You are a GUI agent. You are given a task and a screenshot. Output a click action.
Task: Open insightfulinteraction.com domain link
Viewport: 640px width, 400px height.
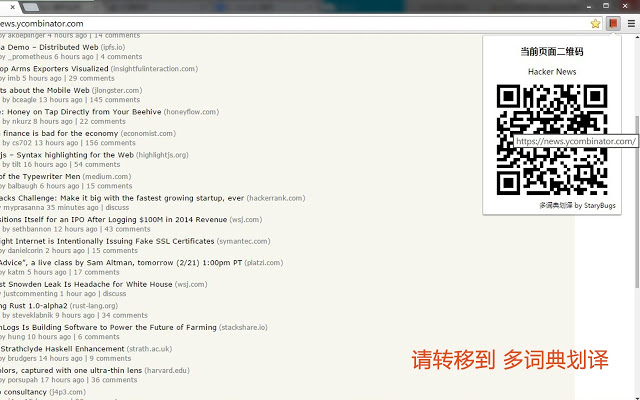click(x=154, y=69)
